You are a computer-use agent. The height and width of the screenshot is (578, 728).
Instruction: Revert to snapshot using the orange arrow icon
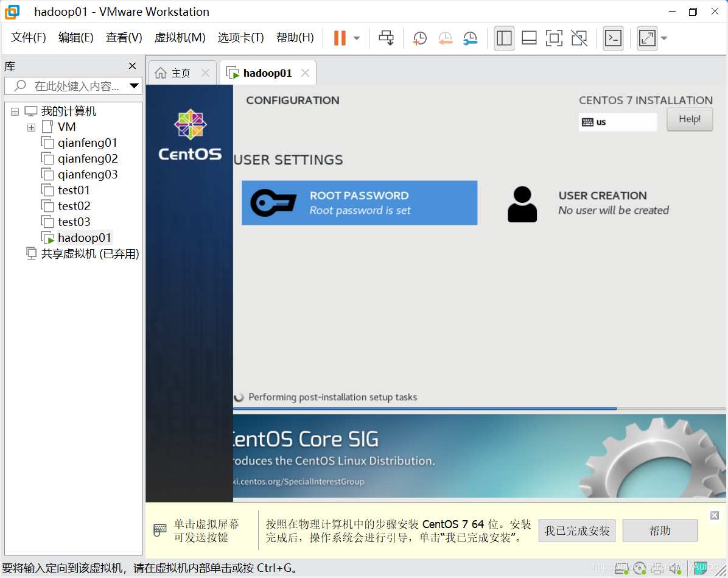445,38
